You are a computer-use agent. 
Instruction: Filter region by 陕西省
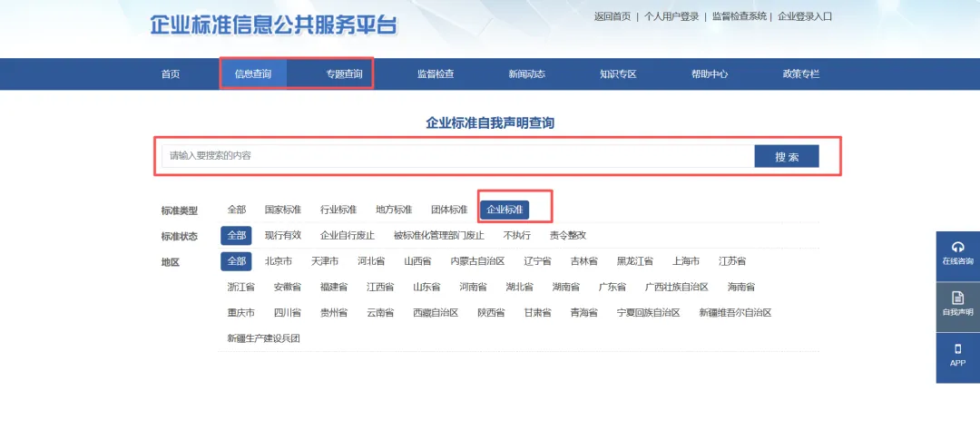[491, 312]
